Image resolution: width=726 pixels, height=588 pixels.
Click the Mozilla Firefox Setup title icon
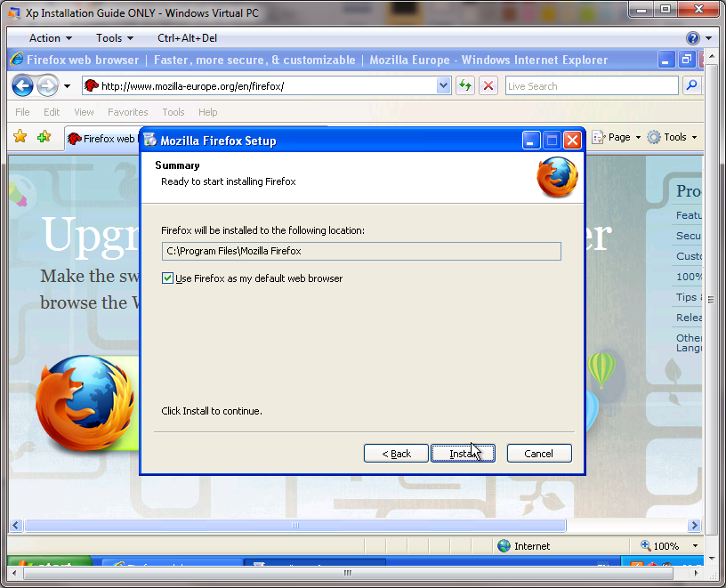[x=150, y=140]
